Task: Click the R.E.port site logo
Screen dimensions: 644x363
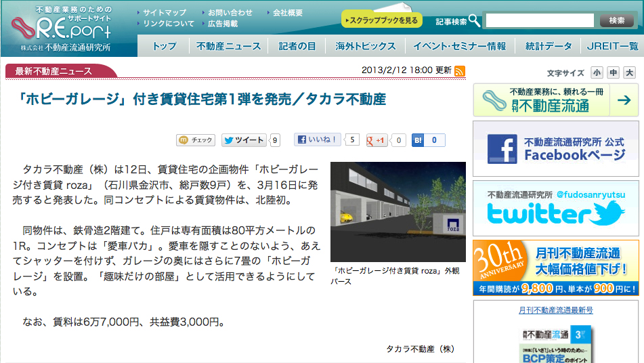Action: pos(62,28)
